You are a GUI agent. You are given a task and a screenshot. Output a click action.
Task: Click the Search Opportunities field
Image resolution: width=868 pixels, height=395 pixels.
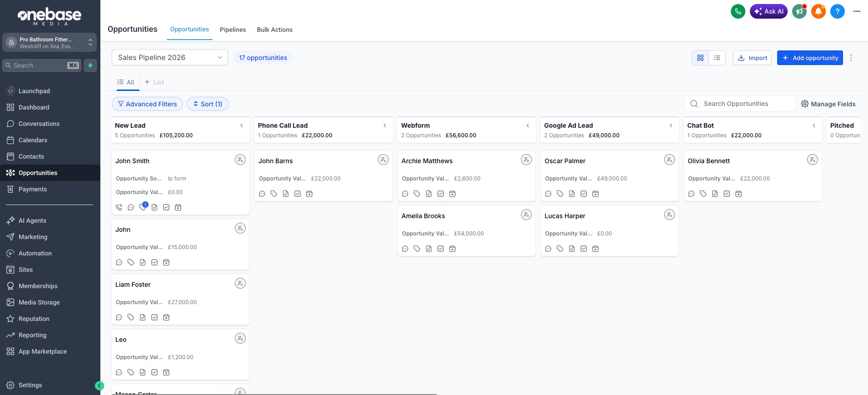click(745, 104)
